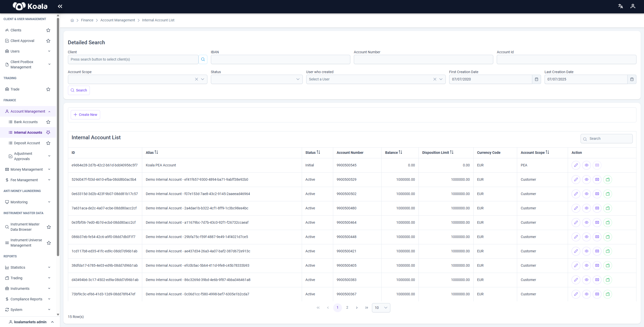Clear the User who created selection
This screenshot has height=327, width=644.
click(435, 79)
